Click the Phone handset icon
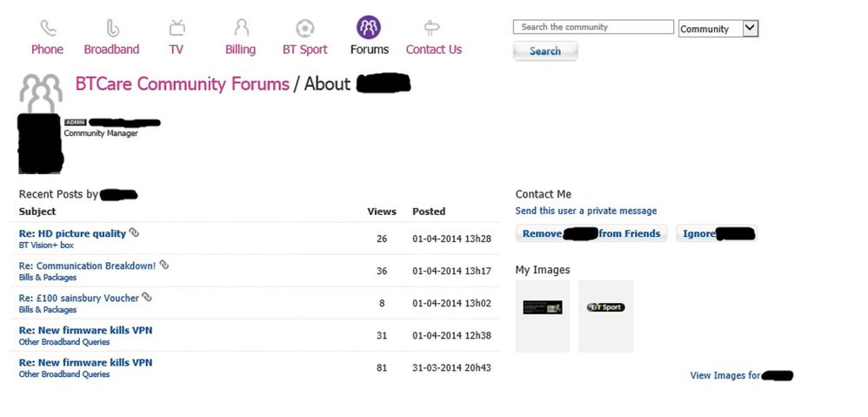This screenshot has height=417, width=868. [48, 28]
